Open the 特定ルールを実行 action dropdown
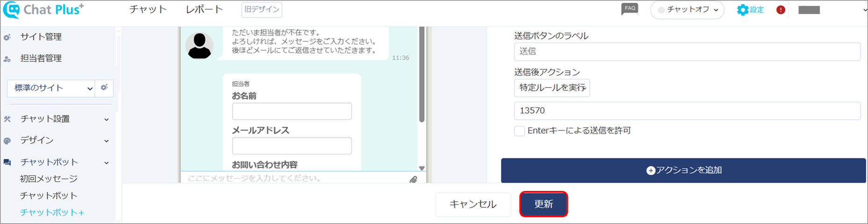Screen dimensions: 868x224 pyautogui.click(x=552, y=88)
